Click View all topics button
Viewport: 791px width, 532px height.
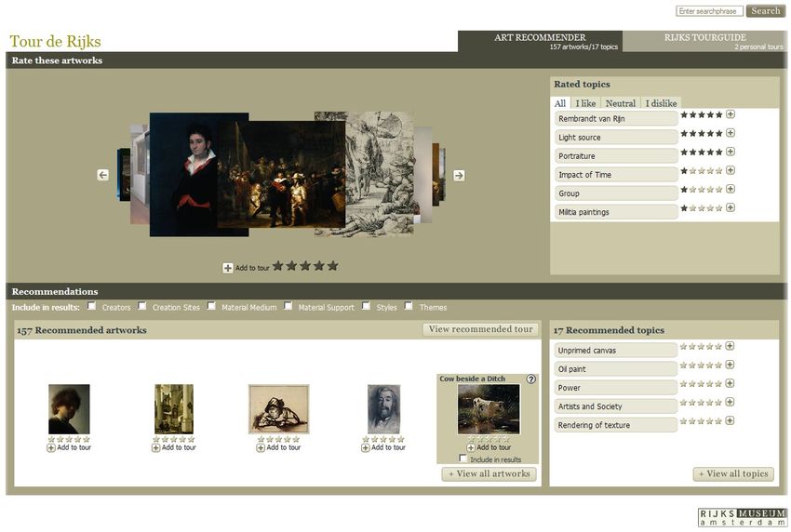(x=733, y=474)
